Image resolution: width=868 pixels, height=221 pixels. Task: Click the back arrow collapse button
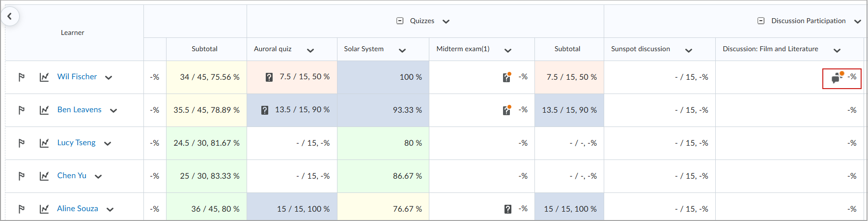[x=10, y=16]
